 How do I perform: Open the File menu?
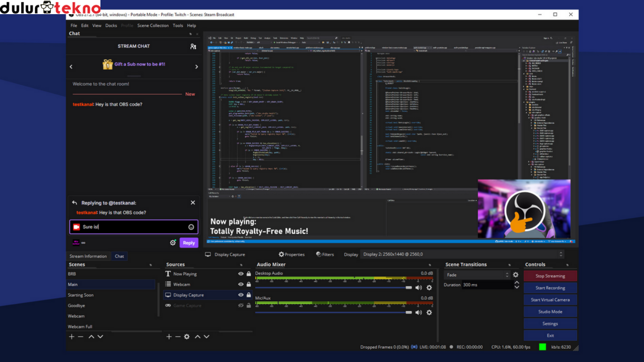point(74,25)
